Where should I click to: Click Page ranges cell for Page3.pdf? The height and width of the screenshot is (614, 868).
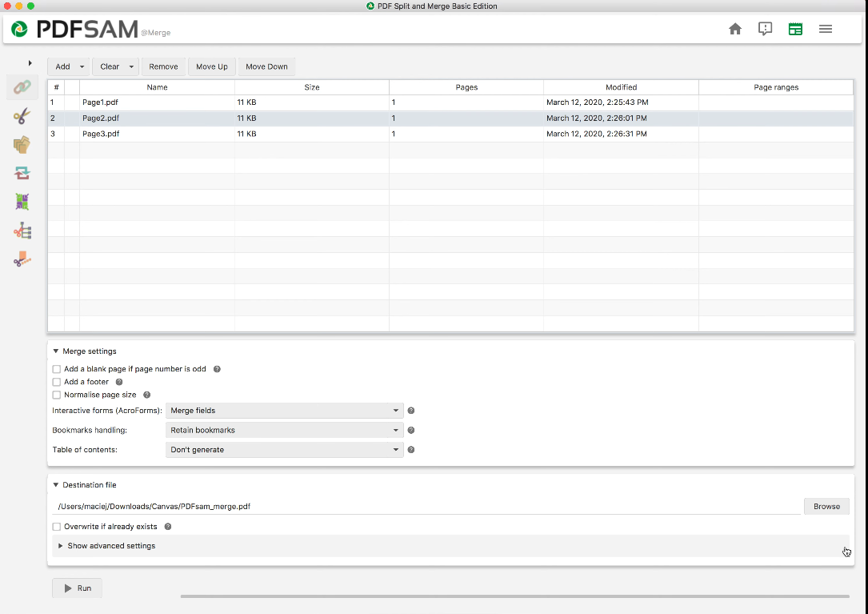click(776, 134)
